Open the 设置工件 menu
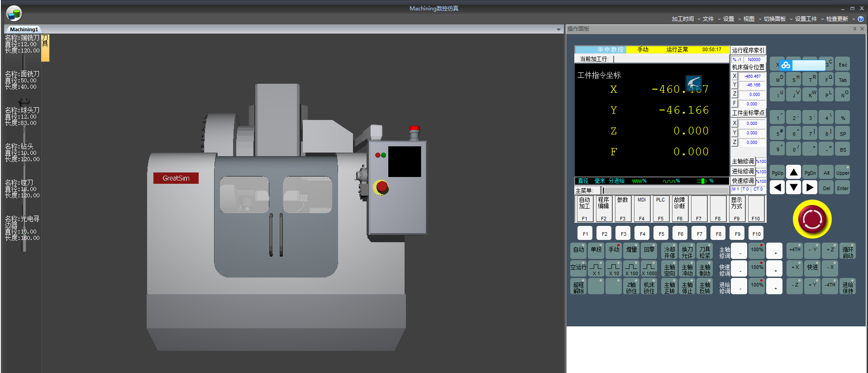Screen dimensions: 868x373 pos(806,19)
